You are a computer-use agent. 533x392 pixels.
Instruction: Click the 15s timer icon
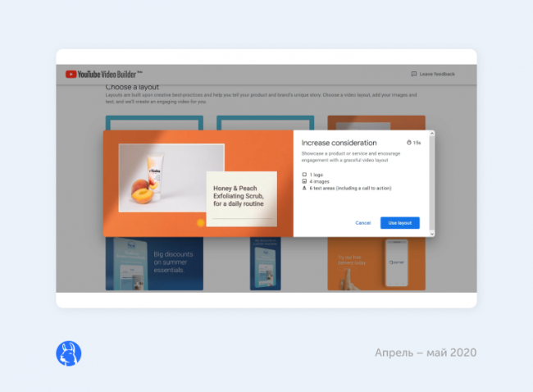409,143
